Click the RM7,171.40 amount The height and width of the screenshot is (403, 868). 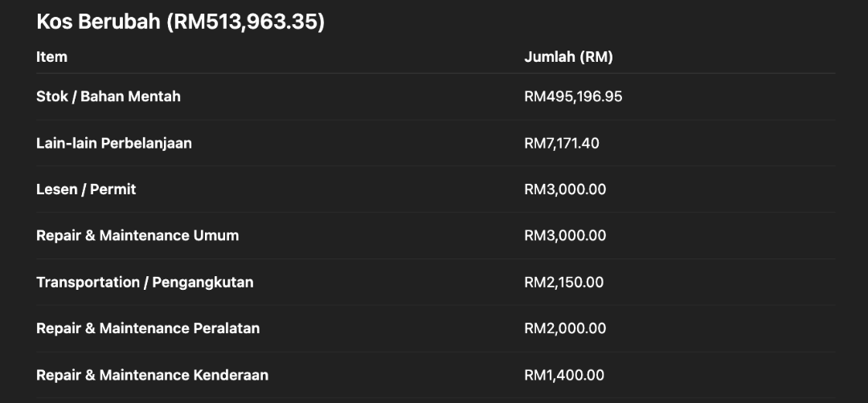[562, 144]
